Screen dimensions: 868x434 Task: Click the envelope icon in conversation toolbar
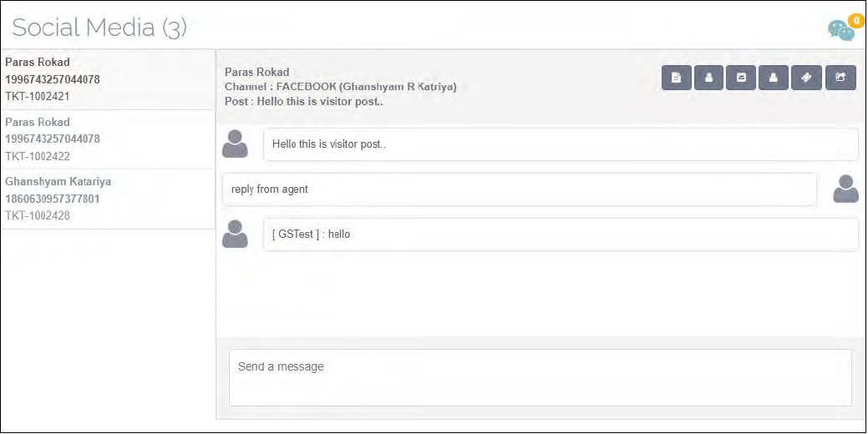pos(742,78)
